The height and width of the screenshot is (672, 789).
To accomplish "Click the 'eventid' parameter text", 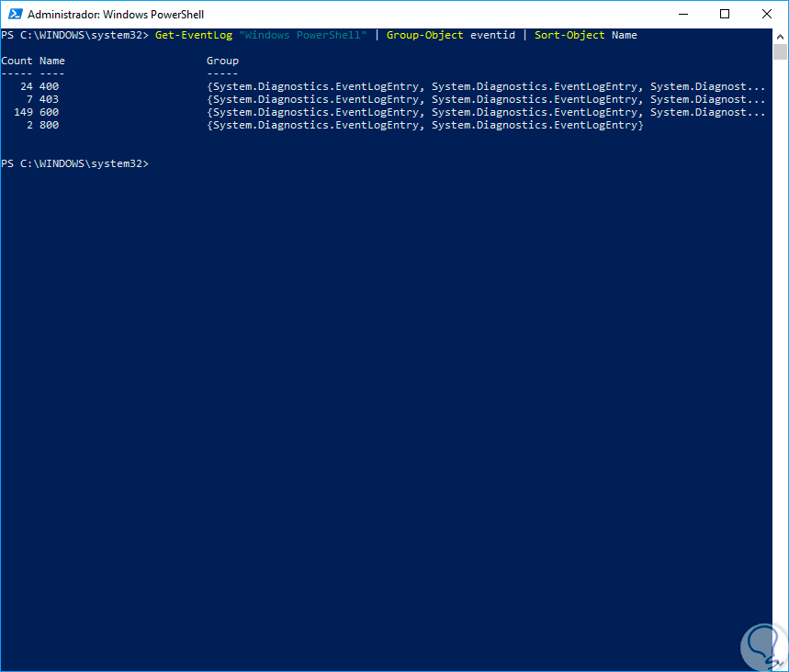I will coord(492,35).
